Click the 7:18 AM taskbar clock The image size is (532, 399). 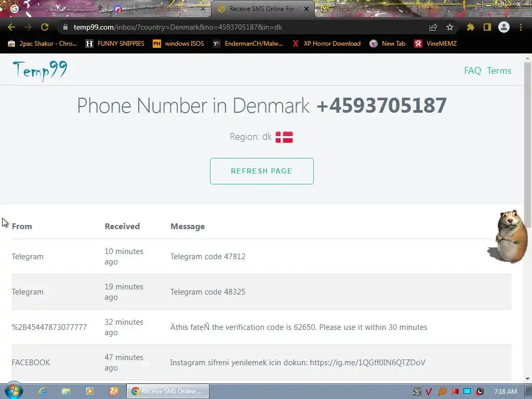pyautogui.click(x=506, y=392)
